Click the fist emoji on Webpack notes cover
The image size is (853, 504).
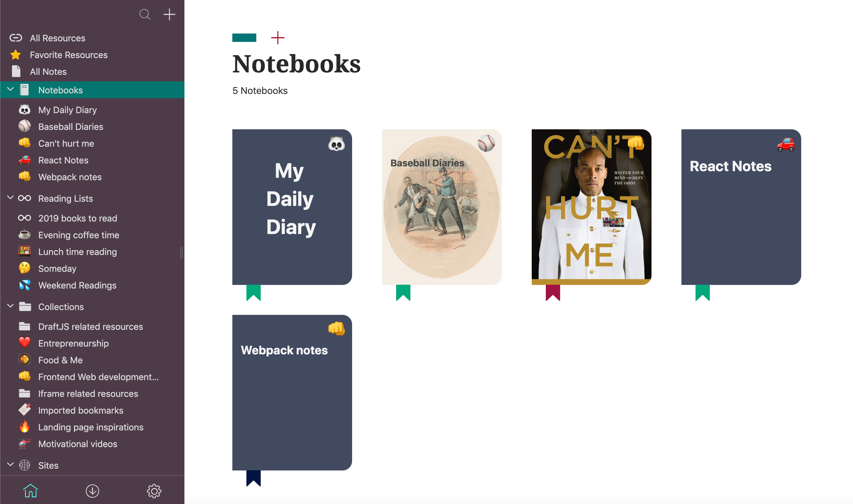tap(336, 328)
